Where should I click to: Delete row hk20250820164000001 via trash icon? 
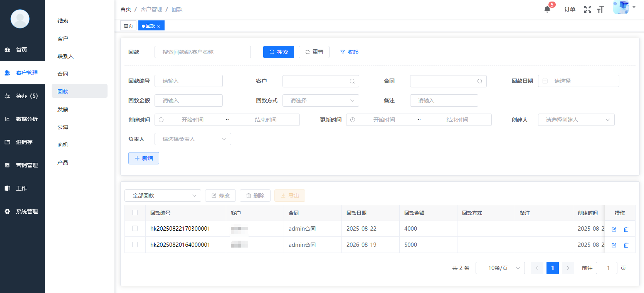pos(626,245)
